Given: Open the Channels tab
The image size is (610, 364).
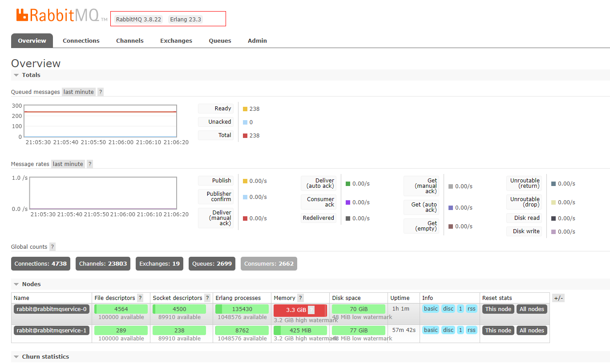Looking at the screenshot, I should click(130, 40).
